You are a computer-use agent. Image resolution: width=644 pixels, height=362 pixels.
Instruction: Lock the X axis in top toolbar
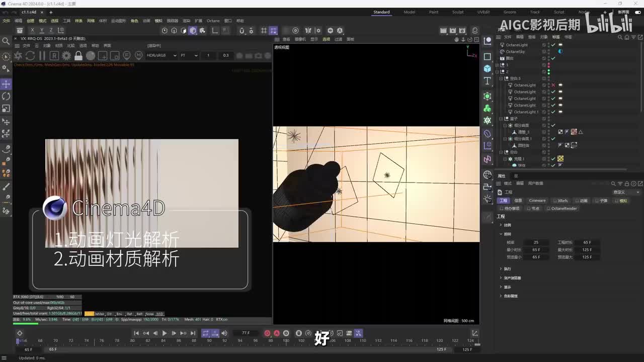coord(33,31)
